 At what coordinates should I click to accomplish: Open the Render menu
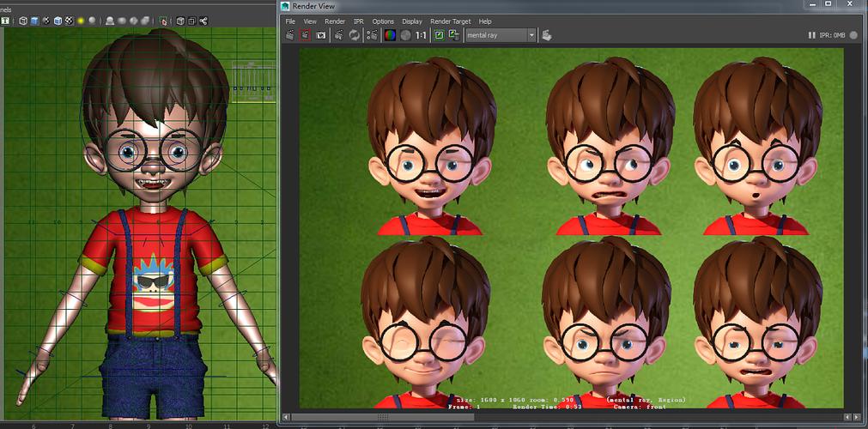[x=334, y=21]
